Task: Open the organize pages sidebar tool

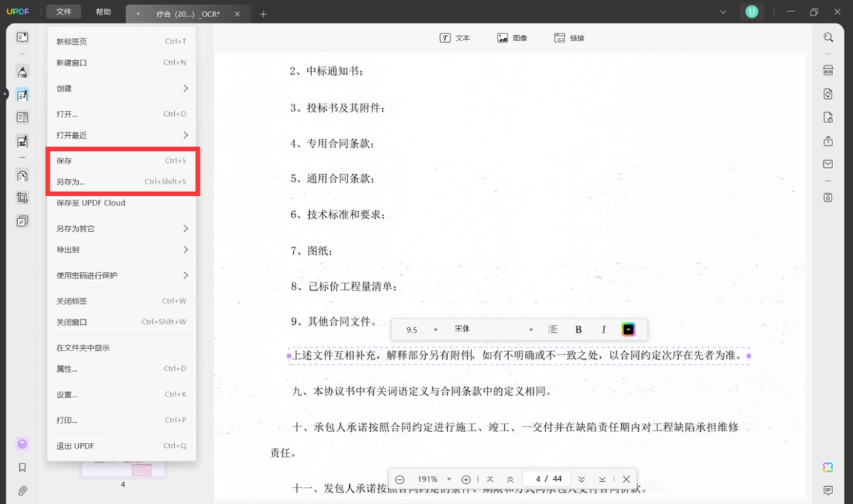Action: tap(22, 176)
